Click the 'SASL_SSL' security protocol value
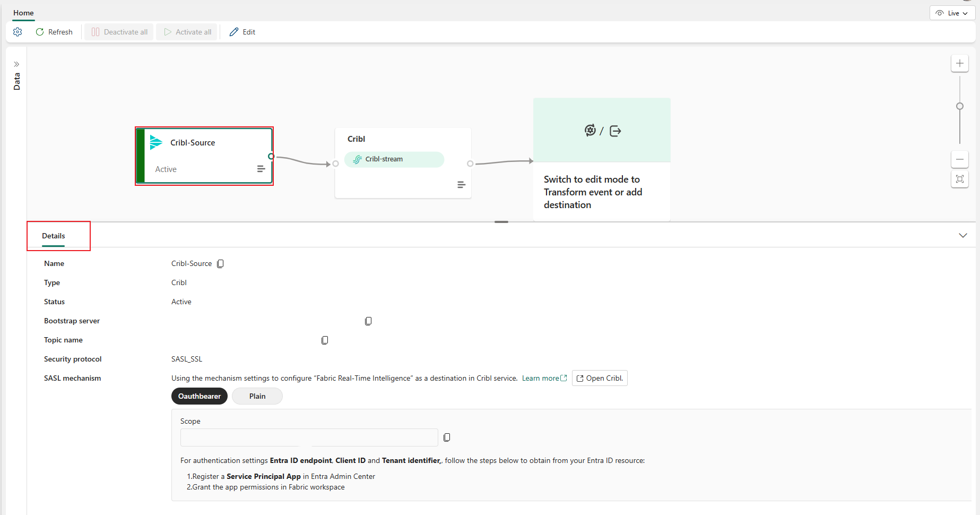 [187, 359]
